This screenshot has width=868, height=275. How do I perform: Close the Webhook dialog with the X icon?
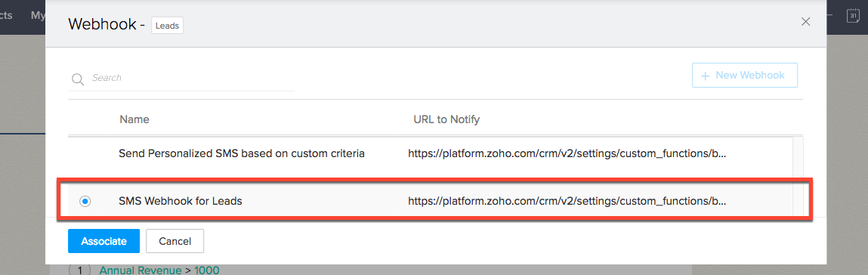[805, 22]
